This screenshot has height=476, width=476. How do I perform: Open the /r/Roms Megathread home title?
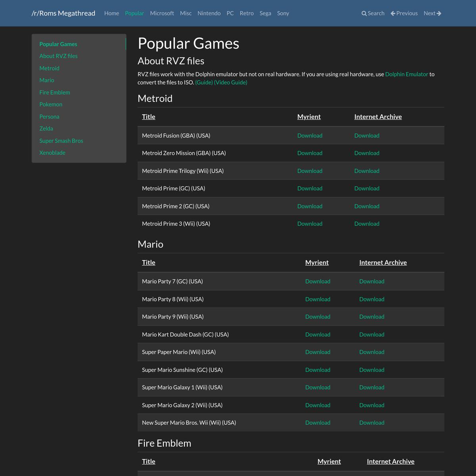[x=63, y=13]
